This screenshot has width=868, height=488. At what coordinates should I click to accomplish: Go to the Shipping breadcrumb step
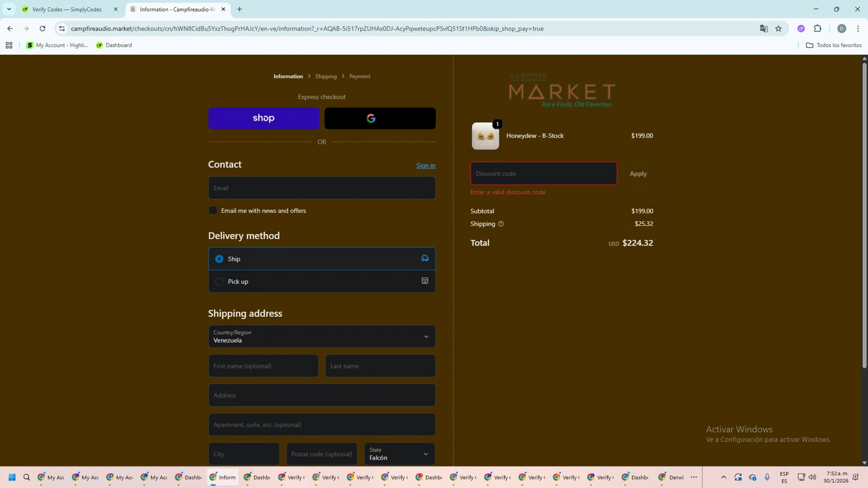tap(326, 76)
